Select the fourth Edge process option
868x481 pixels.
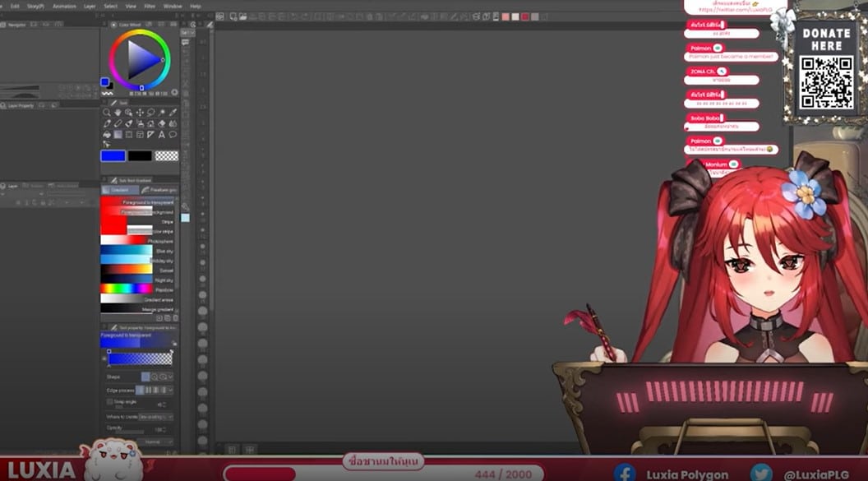pyautogui.click(x=164, y=391)
